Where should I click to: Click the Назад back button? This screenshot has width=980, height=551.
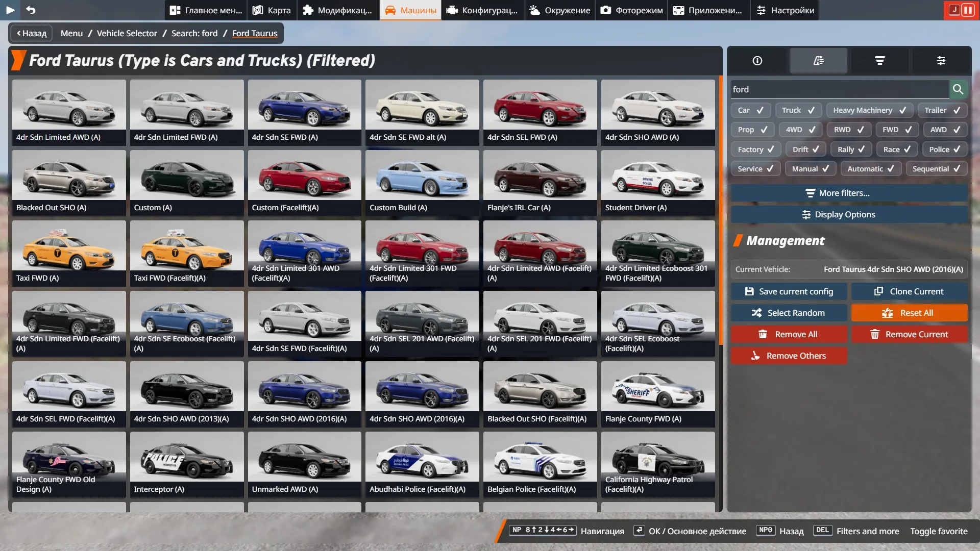pos(32,33)
